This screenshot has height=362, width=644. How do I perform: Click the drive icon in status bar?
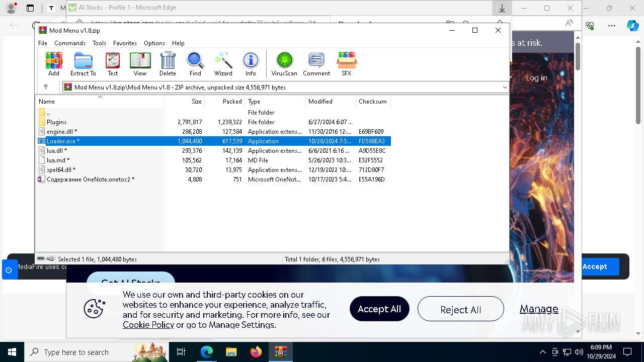41,259
